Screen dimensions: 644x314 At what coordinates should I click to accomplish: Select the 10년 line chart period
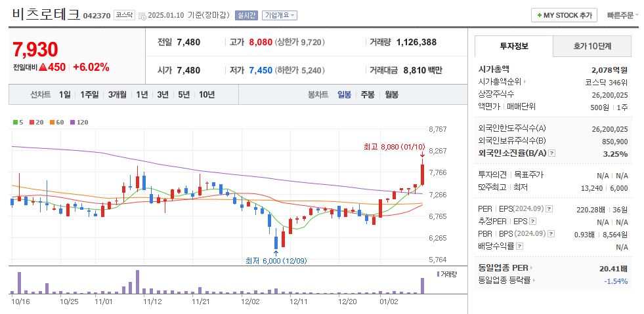(207, 94)
